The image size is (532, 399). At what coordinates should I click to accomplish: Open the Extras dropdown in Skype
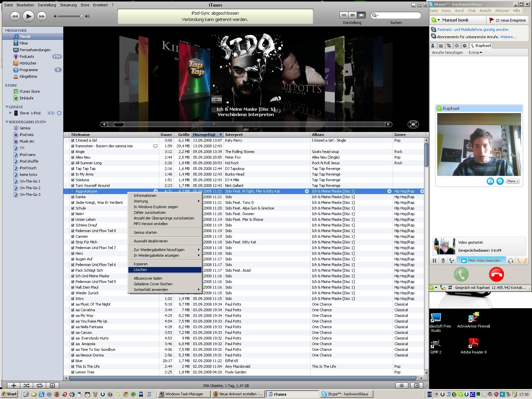[x=475, y=53]
